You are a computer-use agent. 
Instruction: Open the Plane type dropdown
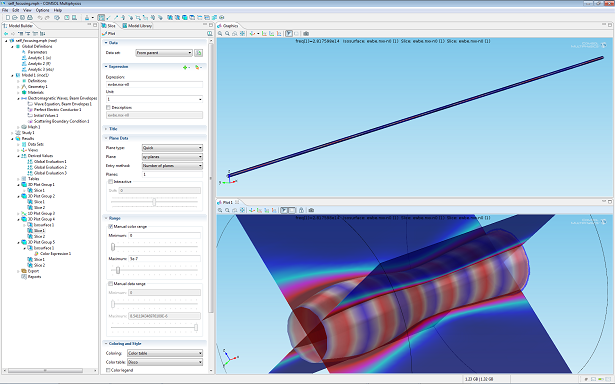[172, 148]
